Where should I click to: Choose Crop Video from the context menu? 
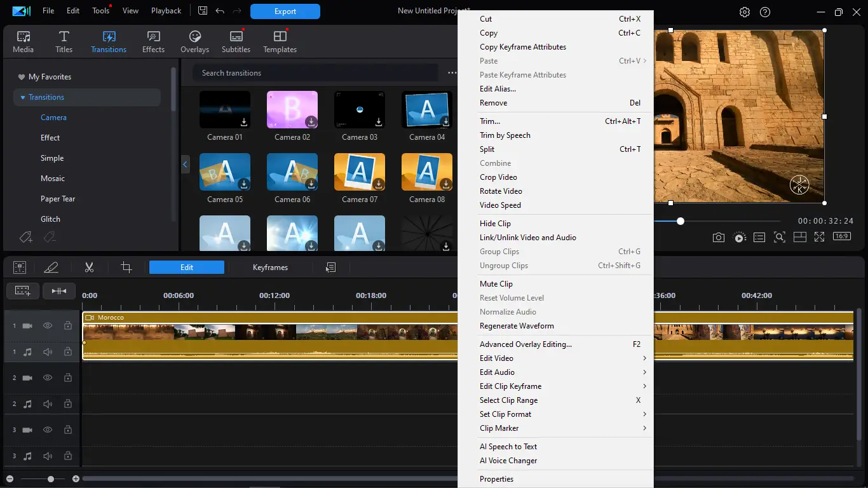[498, 177]
